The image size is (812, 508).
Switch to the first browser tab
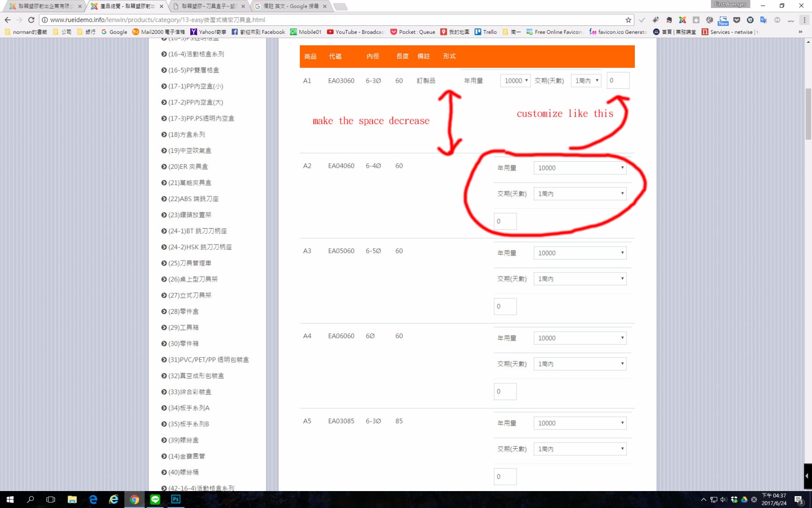coord(45,7)
